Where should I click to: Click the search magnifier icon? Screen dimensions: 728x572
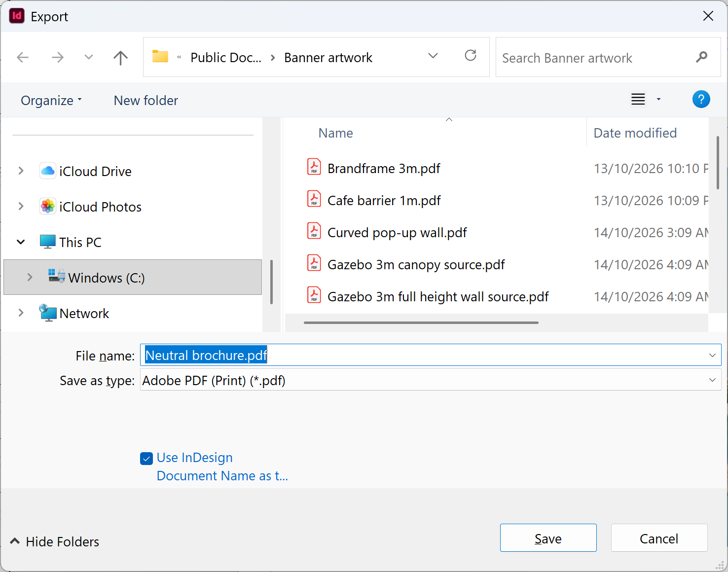point(701,57)
